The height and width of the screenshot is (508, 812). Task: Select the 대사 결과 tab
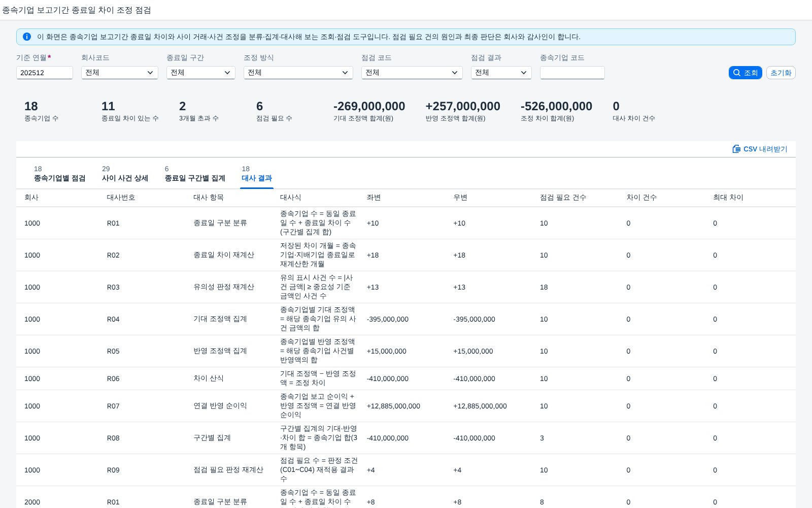[x=257, y=174]
